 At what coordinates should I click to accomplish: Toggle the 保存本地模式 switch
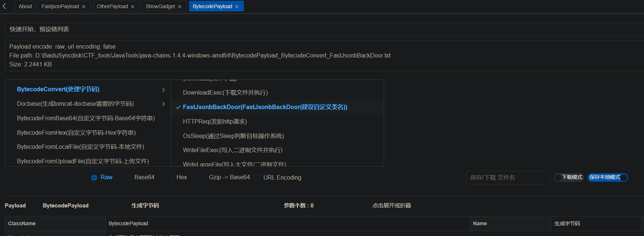tap(608, 177)
